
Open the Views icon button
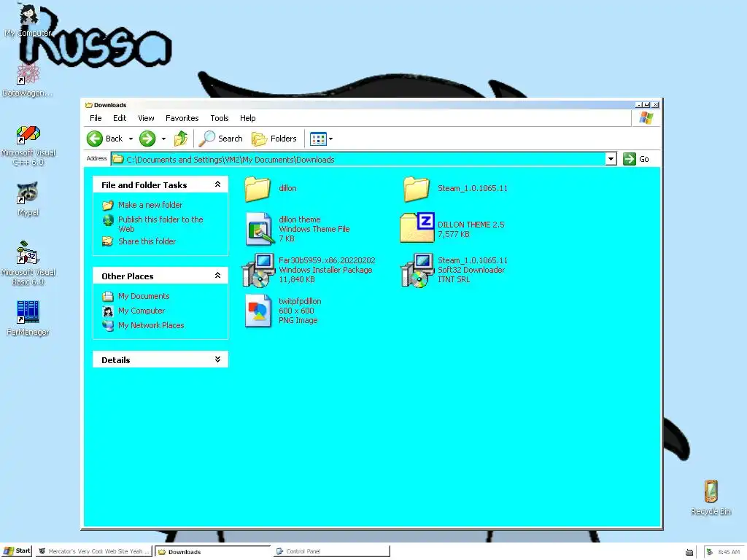(318, 139)
